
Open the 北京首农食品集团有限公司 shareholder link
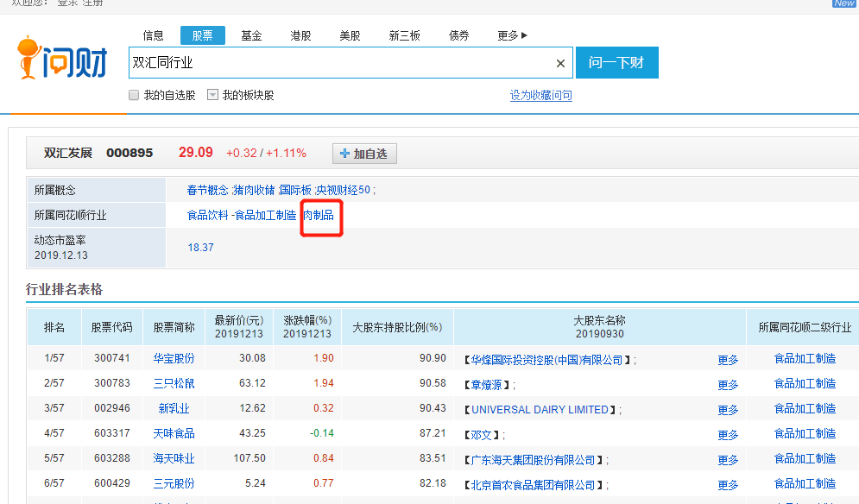533,485
